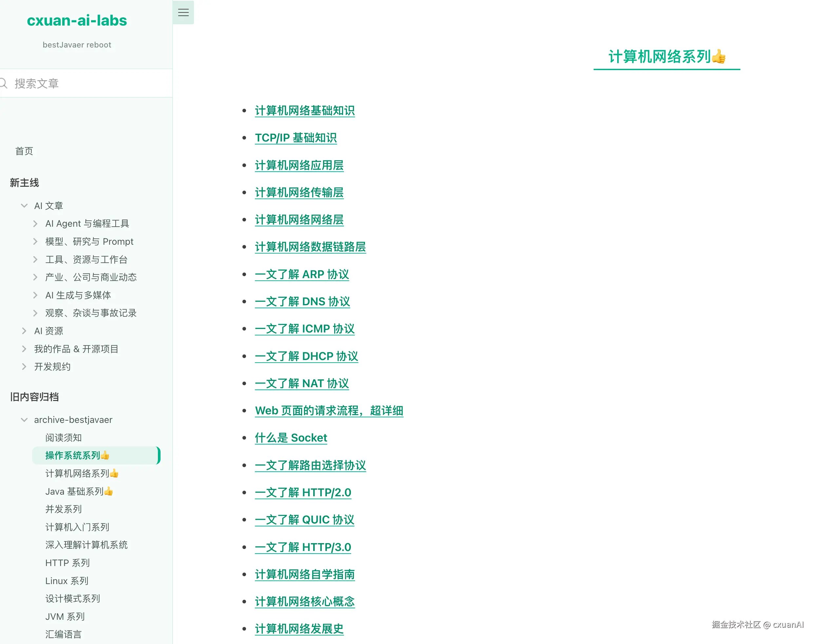819x644 pixels.
Task: Select 计算机入门系列 sidebar item
Action: click(x=77, y=527)
